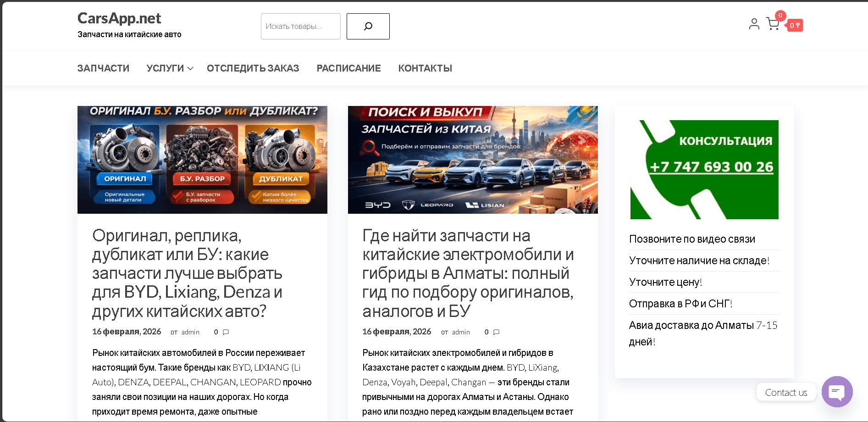Viewport: 868px width, 422px height.
Task: Submit search with the magnifier icon
Action: tap(367, 26)
